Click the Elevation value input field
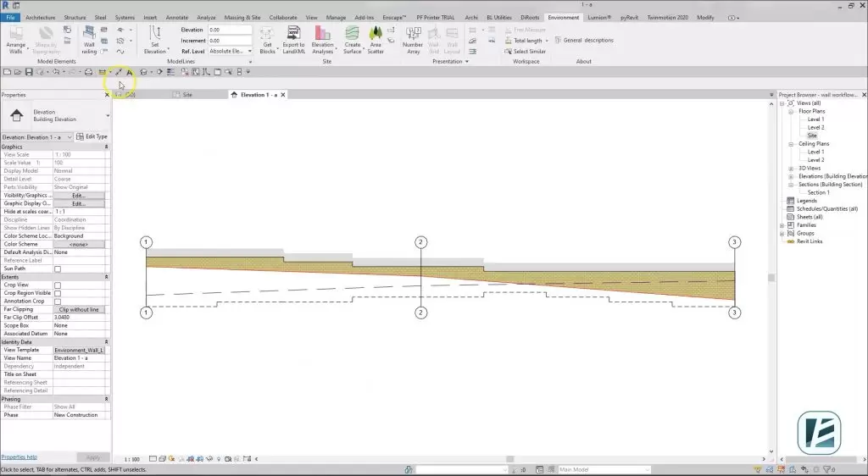The image size is (868, 476). point(231,30)
